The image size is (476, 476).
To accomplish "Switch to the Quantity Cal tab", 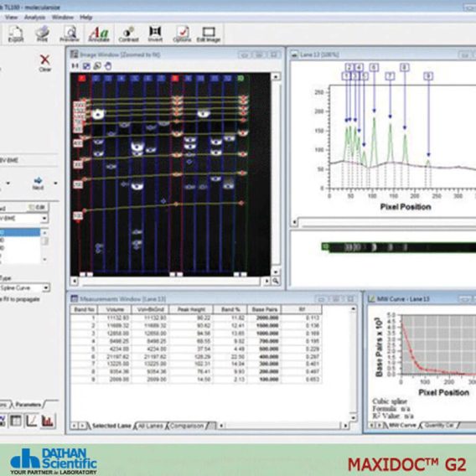I will pos(438,425).
